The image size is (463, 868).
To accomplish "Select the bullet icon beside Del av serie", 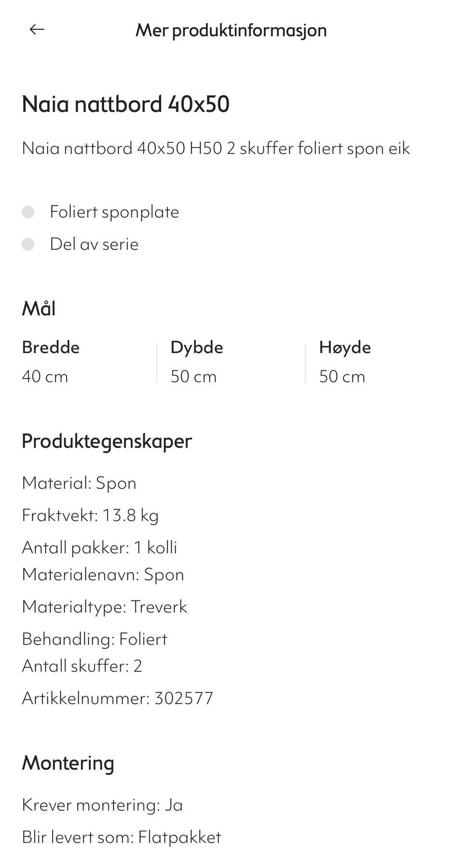I will [x=29, y=244].
